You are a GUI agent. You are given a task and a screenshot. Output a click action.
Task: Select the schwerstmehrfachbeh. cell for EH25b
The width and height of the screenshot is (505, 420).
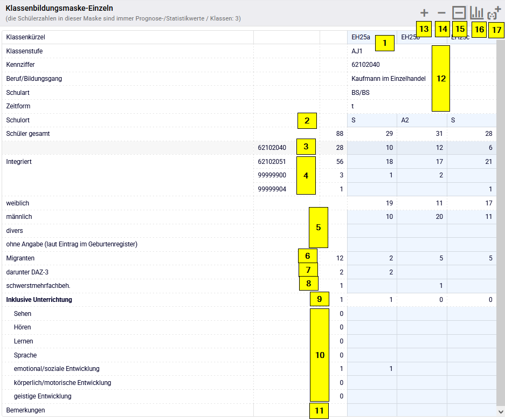[421, 286]
